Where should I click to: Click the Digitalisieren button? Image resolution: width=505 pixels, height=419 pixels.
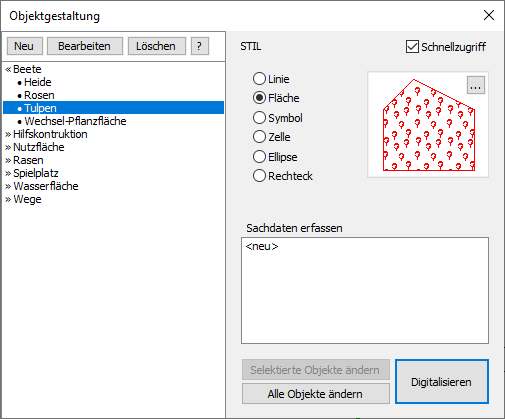(x=442, y=382)
